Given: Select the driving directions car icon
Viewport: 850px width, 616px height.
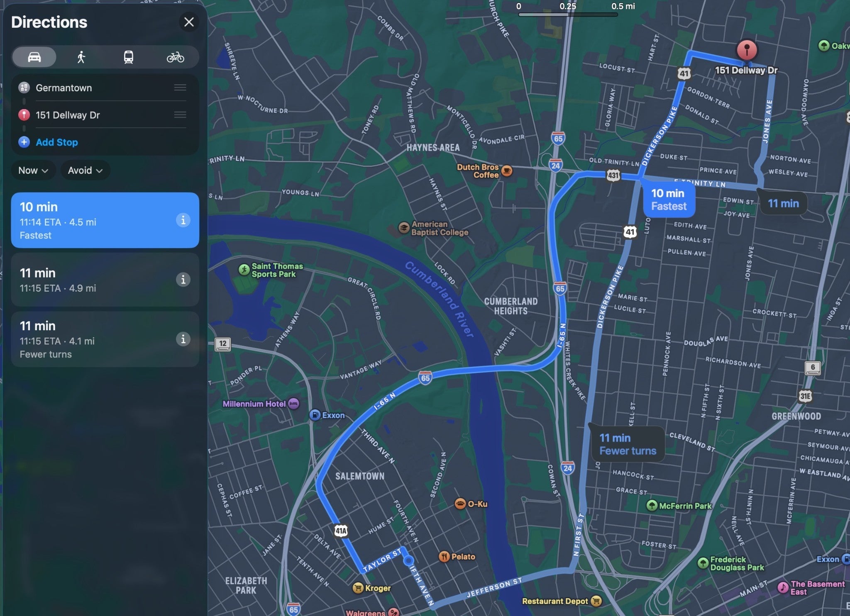Looking at the screenshot, I should coord(34,57).
